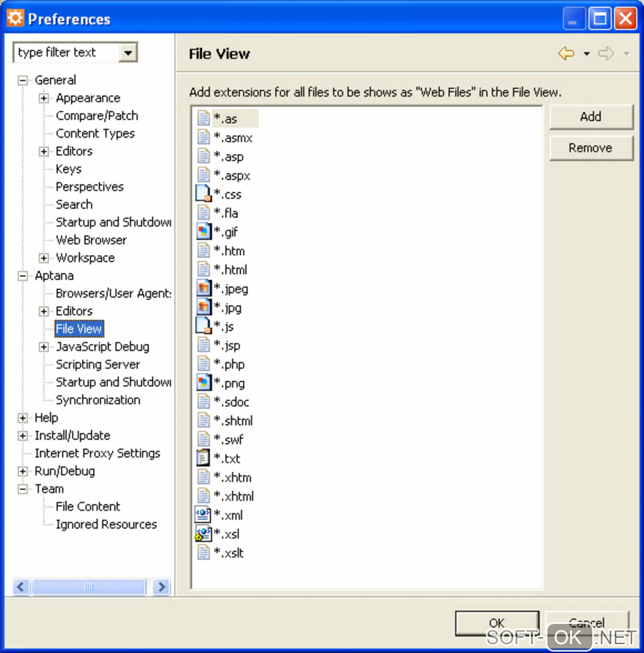Open the filter text dropdown arrow
644x653 pixels.
pyautogui.click(x=128, y=52)
